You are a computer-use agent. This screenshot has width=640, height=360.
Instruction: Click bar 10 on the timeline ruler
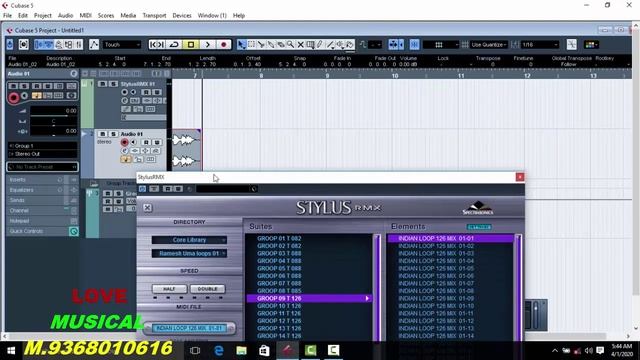[395, 76]
